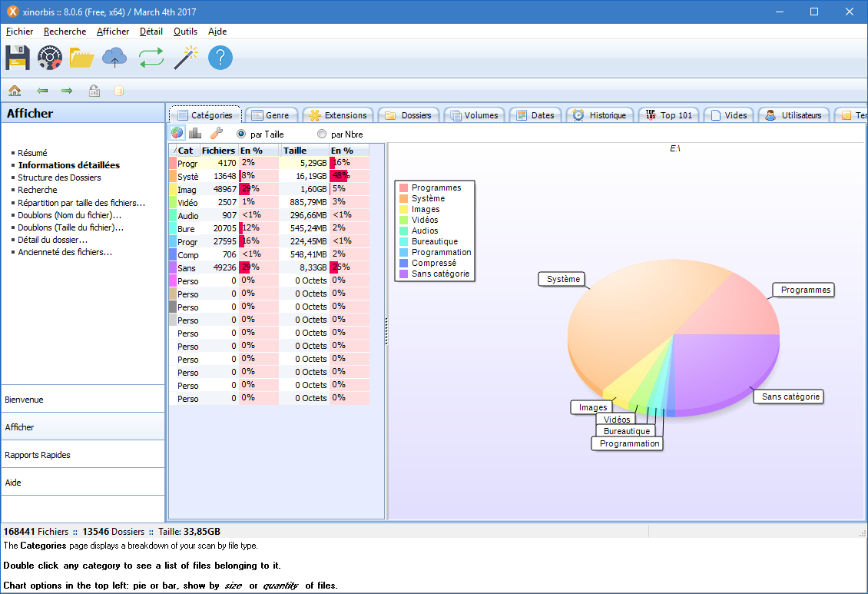This screenshot has height=594, width=868.
Task: Switch to the Top 101 tab
Action: (669, 115)
